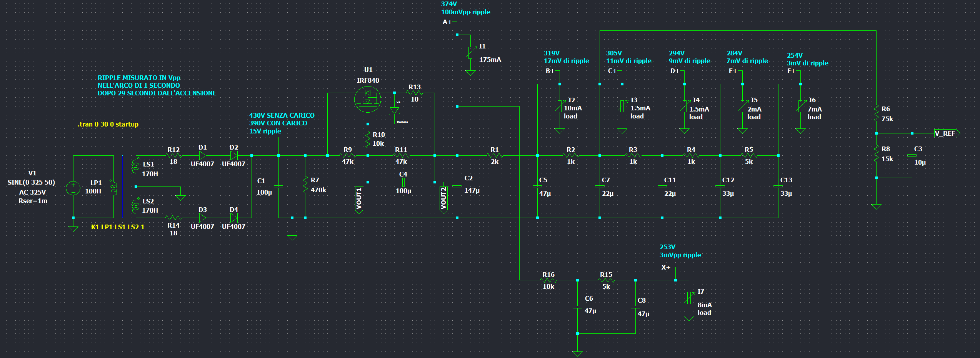Screen dimensions: 980x358
Task: Select the D4 UF4007 diode symbol
Action: (x=233, y=218)
